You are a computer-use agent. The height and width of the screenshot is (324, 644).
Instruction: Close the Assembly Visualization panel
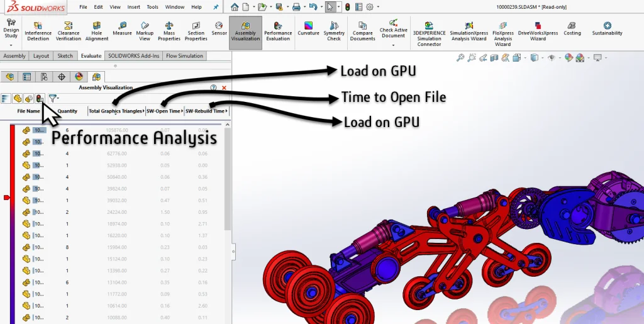pos(225,87)
